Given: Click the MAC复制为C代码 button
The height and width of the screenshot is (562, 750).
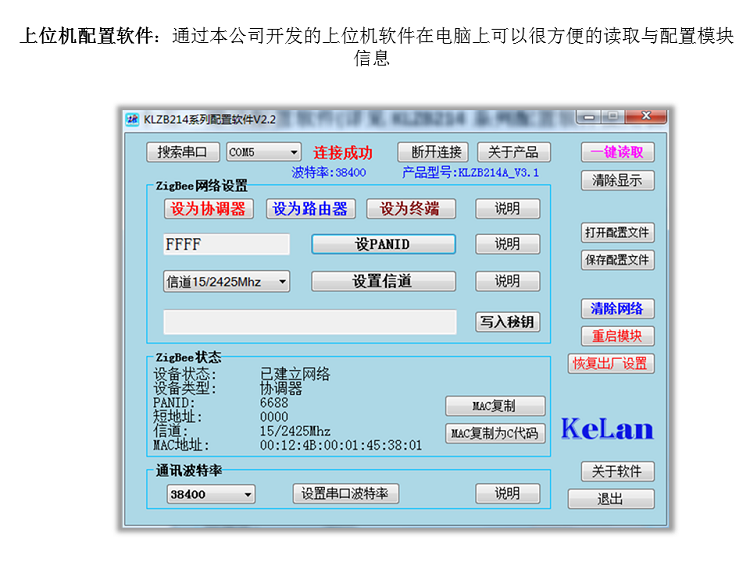Looking at the screenshot, I should pyautogui.click(x=495, y=433).
